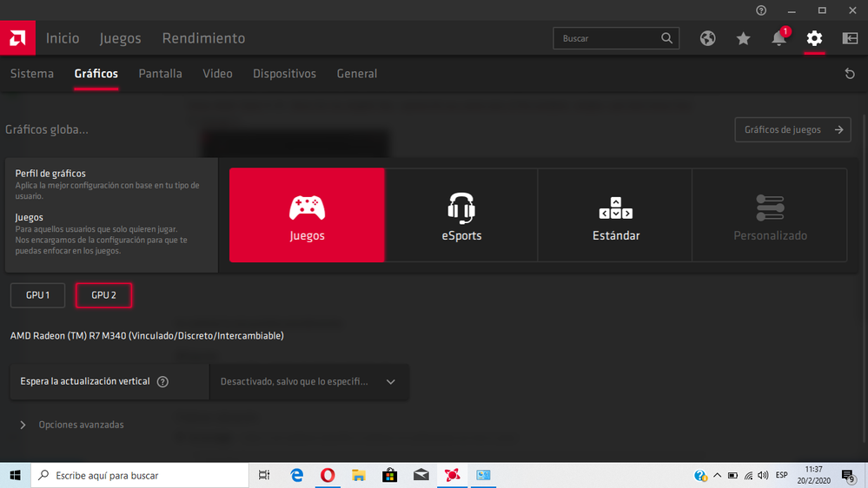Screen dimensions: 868x488
Task: Open the Windows Start menu
Action: [15, 475]
